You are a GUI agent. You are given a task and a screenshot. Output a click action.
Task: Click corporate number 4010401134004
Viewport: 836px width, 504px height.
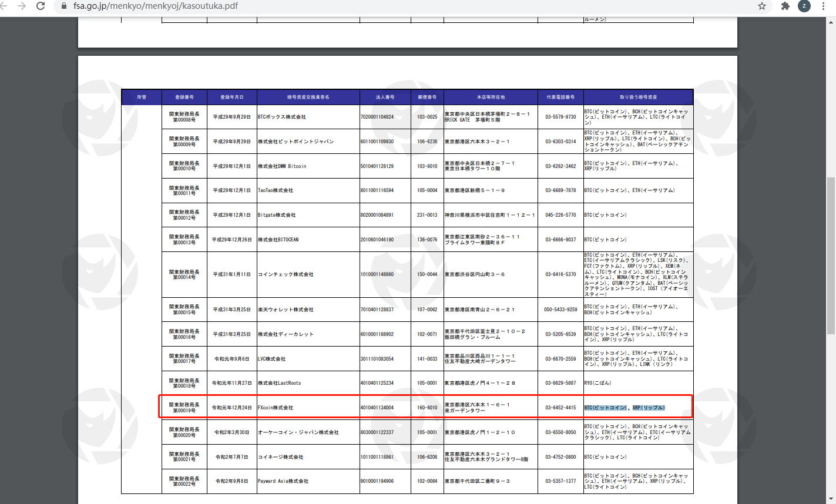[x=377, y=408]
